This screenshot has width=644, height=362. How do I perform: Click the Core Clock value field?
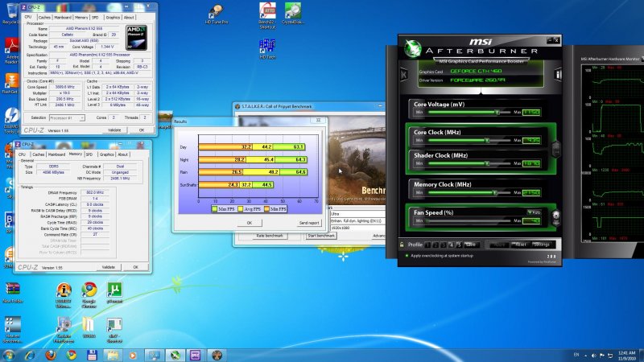pyautogui.click(x=531, y=140)
